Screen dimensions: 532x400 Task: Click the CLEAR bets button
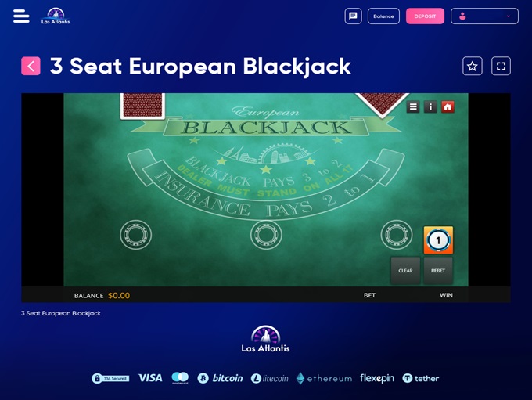[405, 271]
